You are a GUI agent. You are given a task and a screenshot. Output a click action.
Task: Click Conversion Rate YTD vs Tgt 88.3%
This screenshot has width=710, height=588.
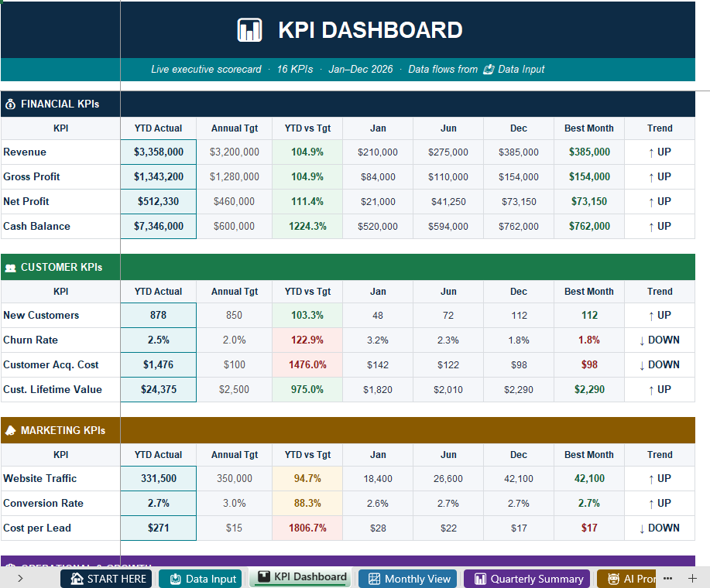(x=307, y=504)
